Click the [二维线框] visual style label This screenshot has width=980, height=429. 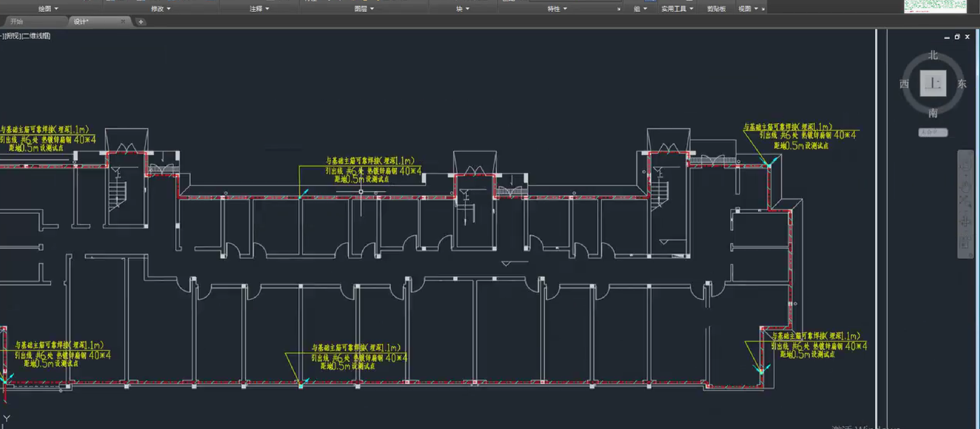(x=36, y=36)
